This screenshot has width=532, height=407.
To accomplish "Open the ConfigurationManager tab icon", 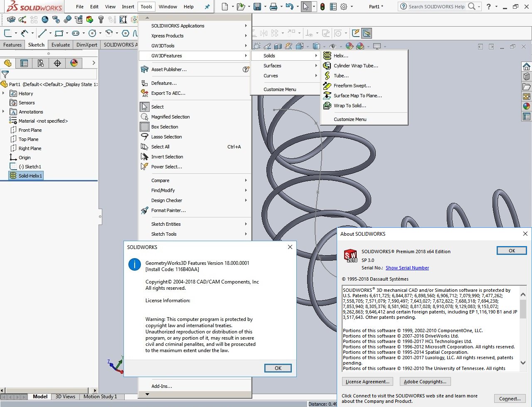I will click(41, 63).
